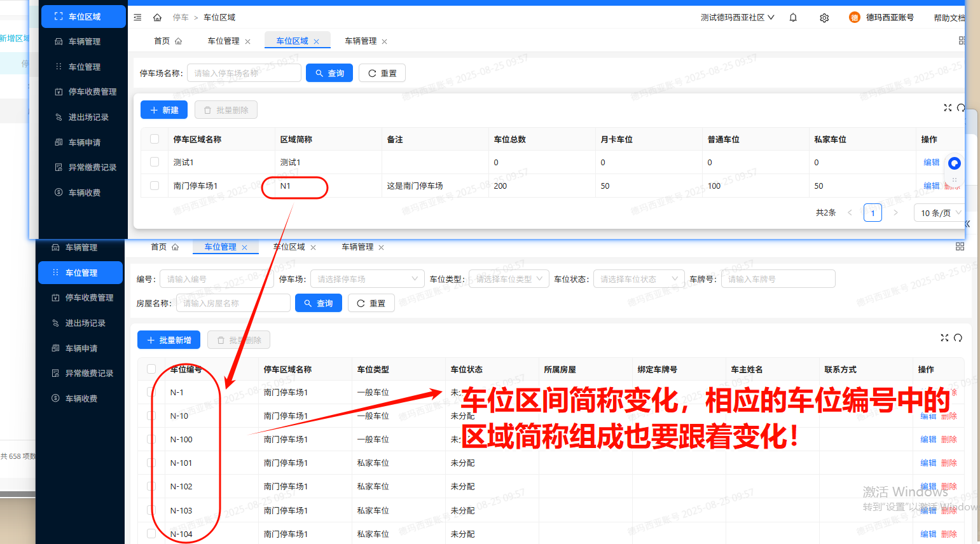Click the 新建 button

[164, 110]
